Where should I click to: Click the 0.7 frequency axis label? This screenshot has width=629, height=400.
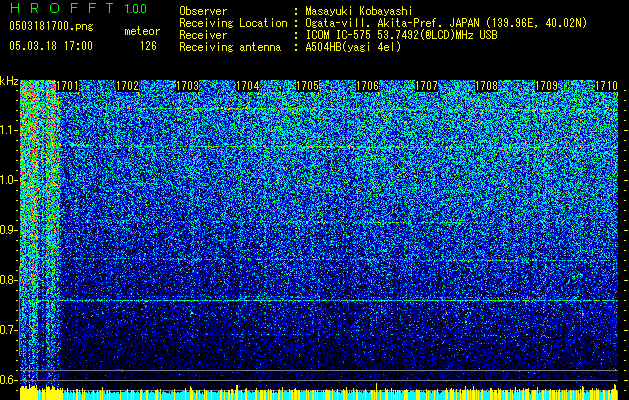click(9, 330)
